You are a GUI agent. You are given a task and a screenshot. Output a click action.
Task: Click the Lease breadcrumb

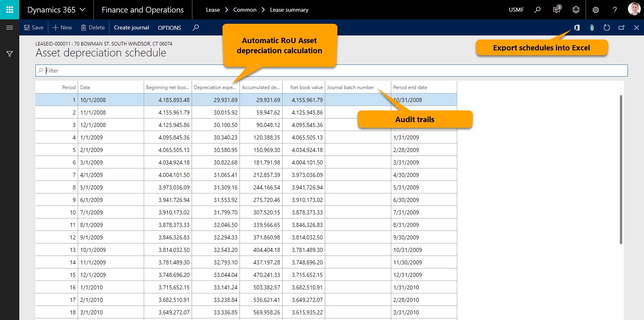point(213,10)
